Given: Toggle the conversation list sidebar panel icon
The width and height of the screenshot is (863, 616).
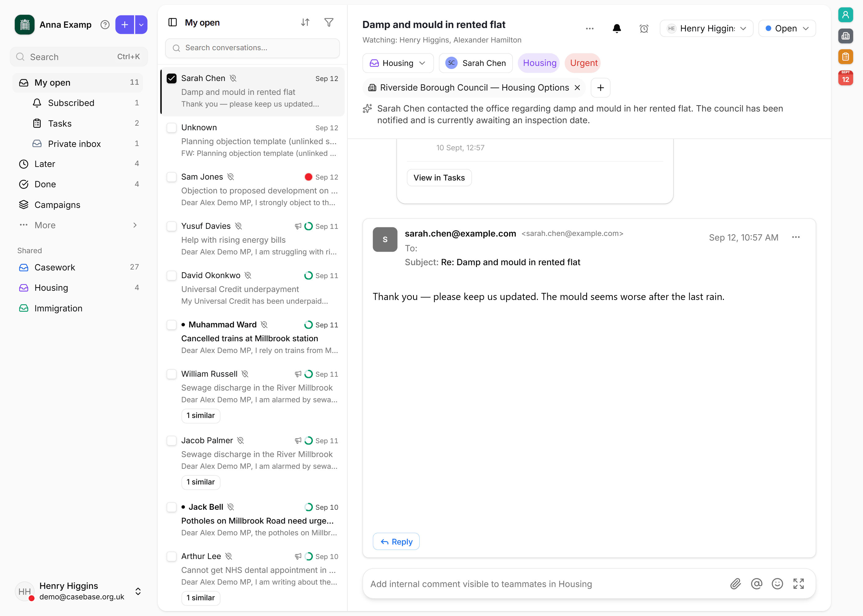Looking at the screenshot, I should pos(172,22).
